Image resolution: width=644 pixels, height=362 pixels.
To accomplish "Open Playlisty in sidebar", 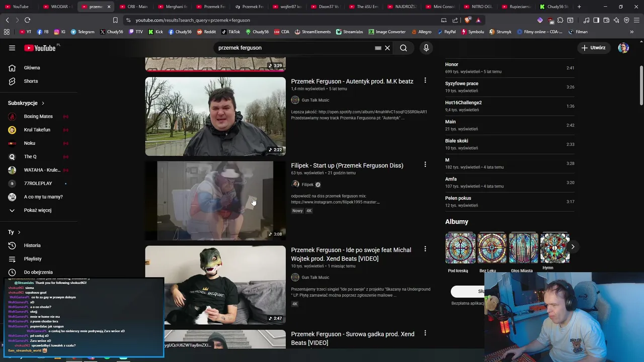I will tap(33, 258).
